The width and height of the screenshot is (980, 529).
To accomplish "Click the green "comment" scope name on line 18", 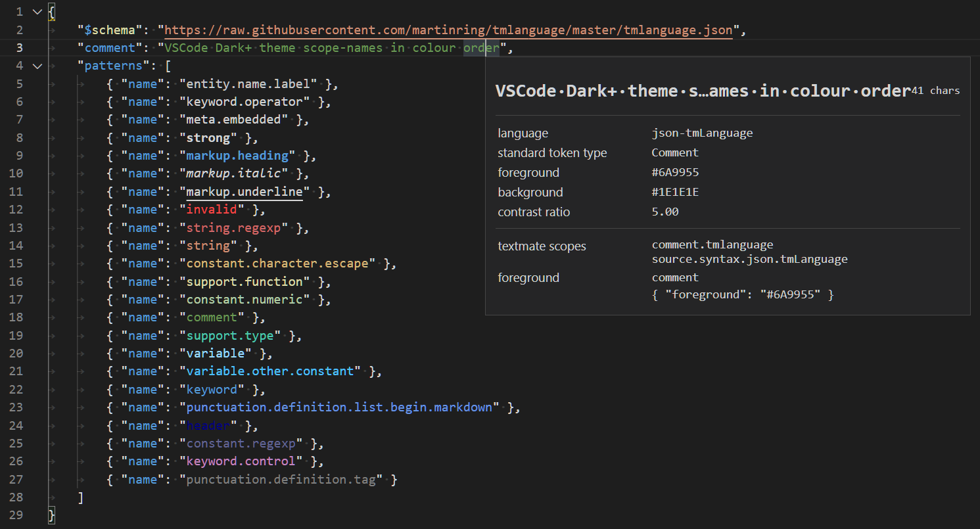I will (212, 317).
